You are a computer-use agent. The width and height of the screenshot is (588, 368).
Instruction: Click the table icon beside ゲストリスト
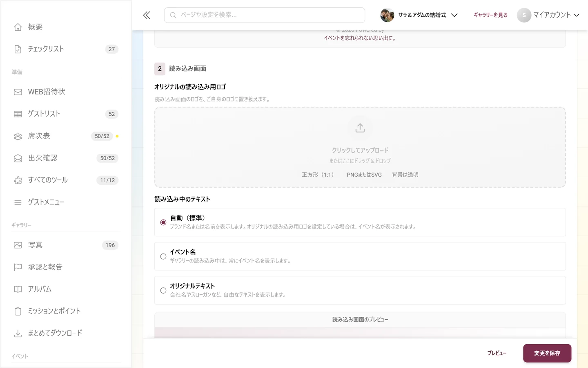[18, 114]
